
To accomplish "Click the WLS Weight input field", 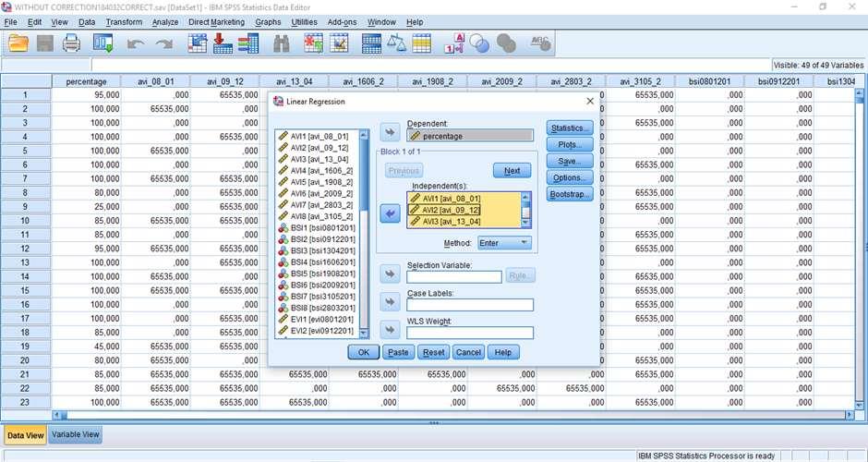I will click(x=470, y=333).
